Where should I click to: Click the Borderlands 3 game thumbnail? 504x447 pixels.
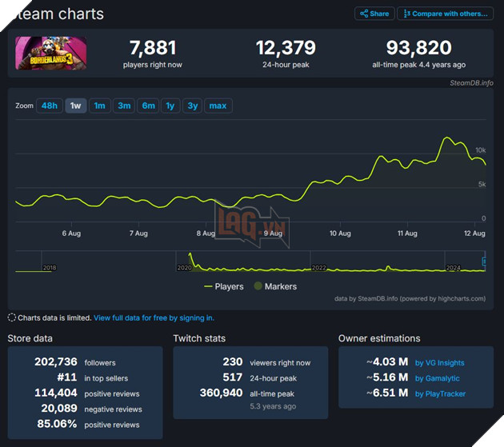click(x=51, y=54)
